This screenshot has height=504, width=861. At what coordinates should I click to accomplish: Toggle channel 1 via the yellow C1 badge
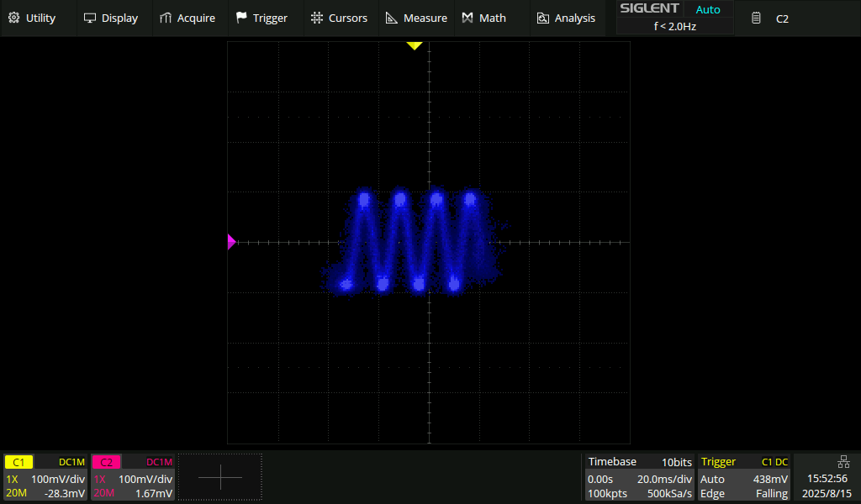pyautogui.click(x=19, y=462)
